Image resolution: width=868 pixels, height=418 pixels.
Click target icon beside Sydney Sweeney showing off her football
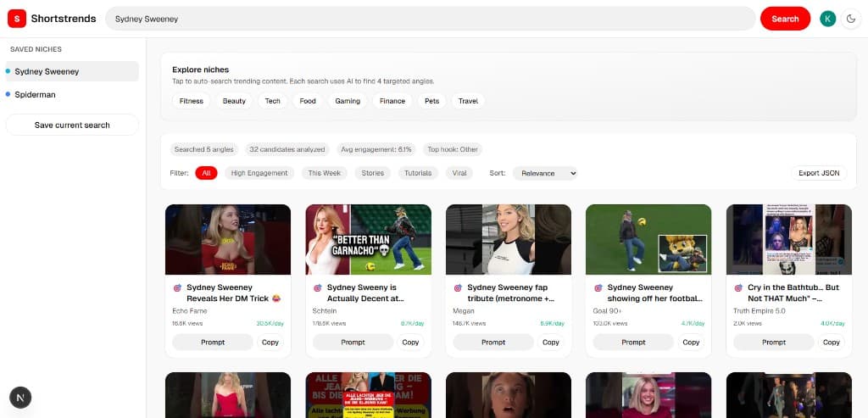click(x=598, y=288)
